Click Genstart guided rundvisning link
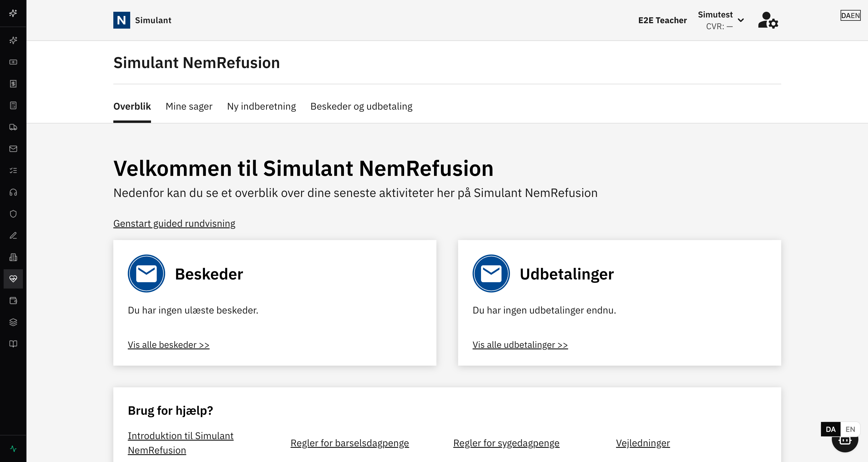 pyautogui.click(x=174, y=223)
